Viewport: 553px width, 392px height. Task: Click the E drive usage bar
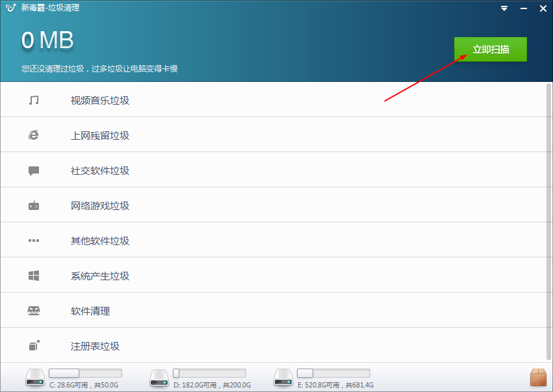(333, 373)
